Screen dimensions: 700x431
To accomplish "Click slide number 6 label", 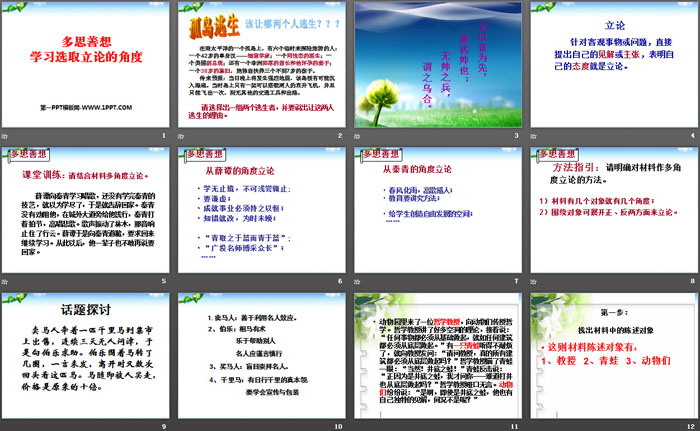I will 340,281.
